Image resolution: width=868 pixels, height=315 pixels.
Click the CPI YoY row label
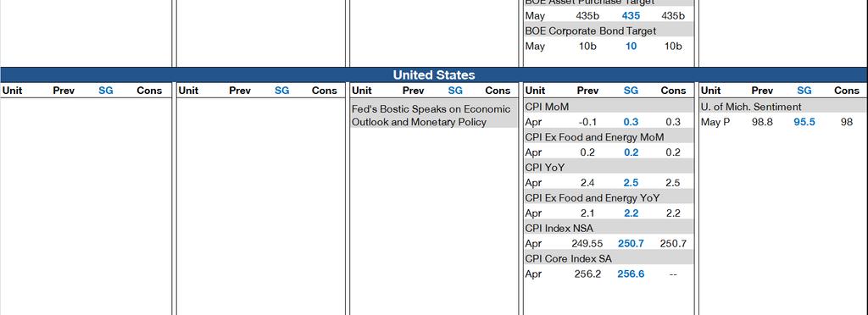[545, 168]
